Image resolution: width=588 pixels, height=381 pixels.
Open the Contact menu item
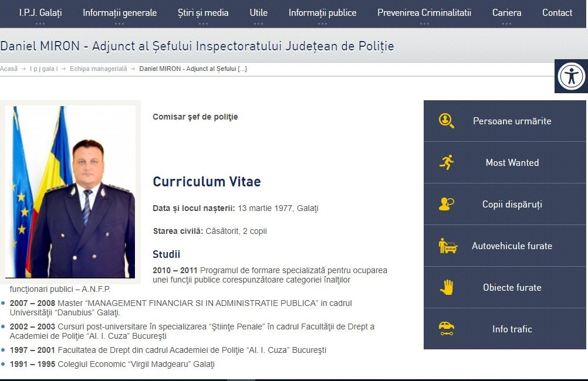click(556, 13)
